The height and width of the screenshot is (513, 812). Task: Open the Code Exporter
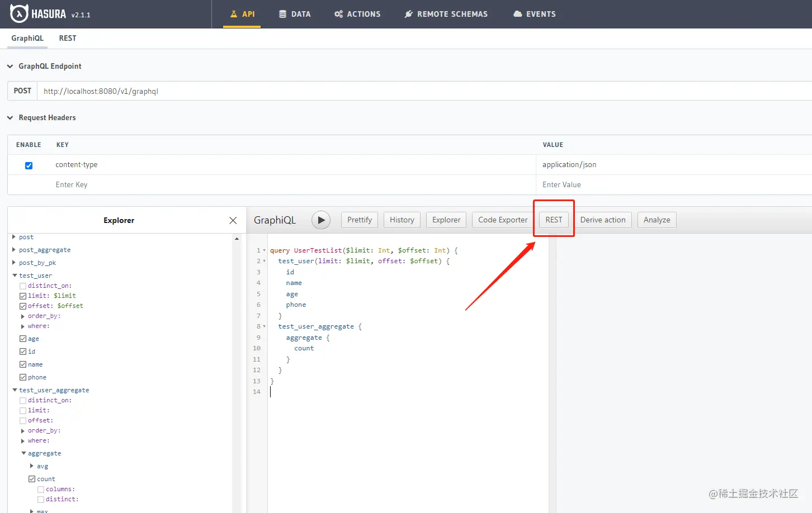(503, 220)
